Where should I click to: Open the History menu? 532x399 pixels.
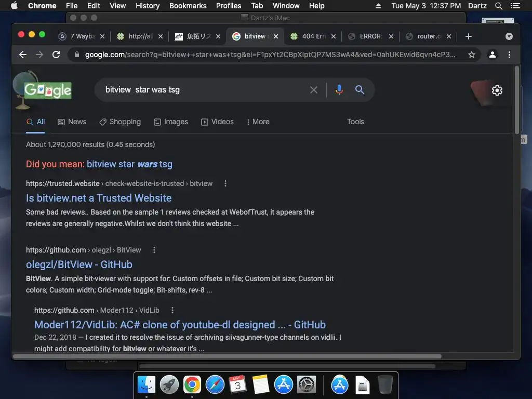click(148, 6)
